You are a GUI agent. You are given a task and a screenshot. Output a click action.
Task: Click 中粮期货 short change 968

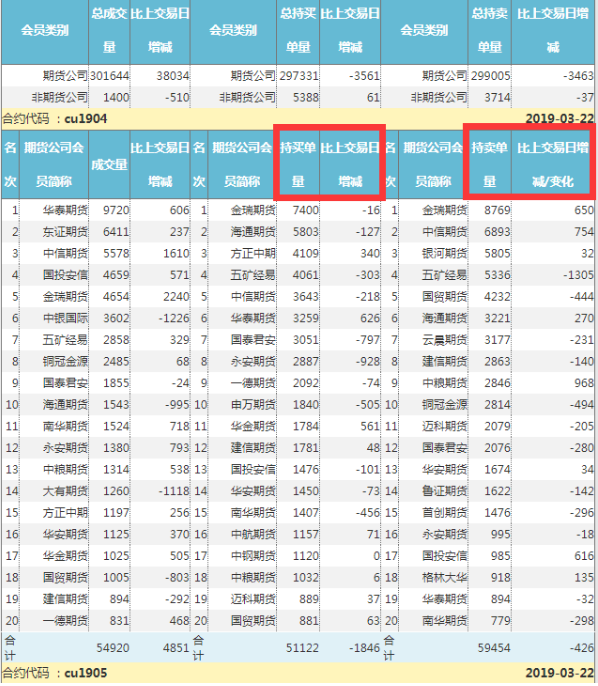click(584, 383)
